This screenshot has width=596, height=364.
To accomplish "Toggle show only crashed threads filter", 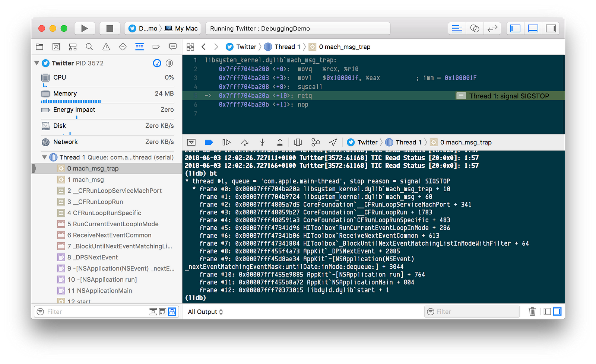I will (x=163, y=312).
